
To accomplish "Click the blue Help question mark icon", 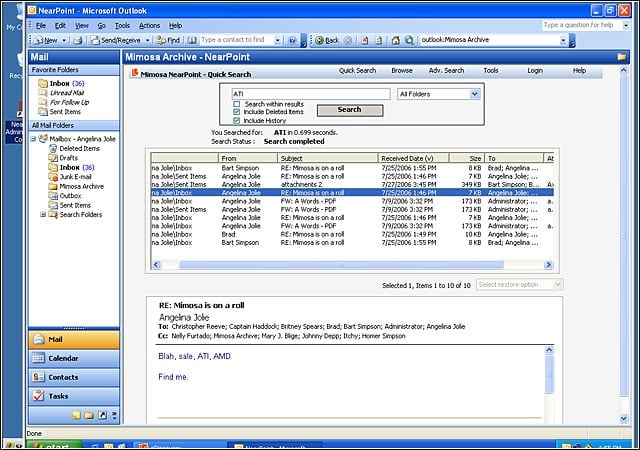I will pos(292,40).
